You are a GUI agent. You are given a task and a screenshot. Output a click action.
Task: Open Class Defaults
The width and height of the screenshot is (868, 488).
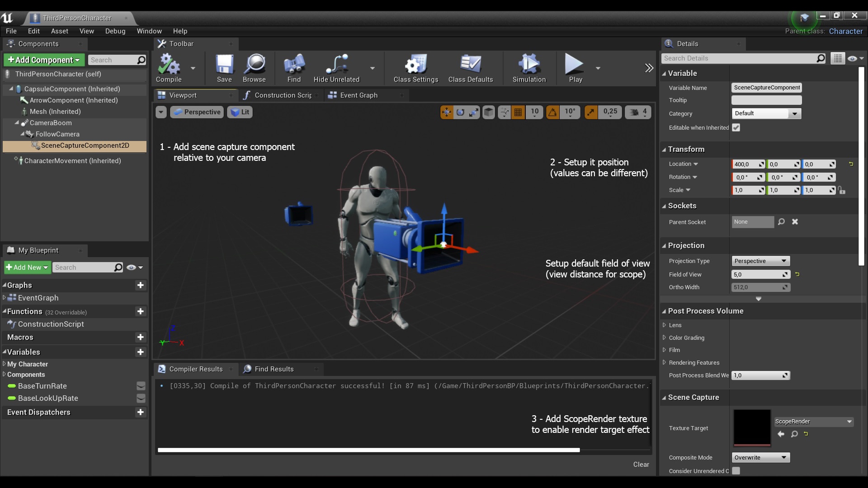click(x=470, y=68)
